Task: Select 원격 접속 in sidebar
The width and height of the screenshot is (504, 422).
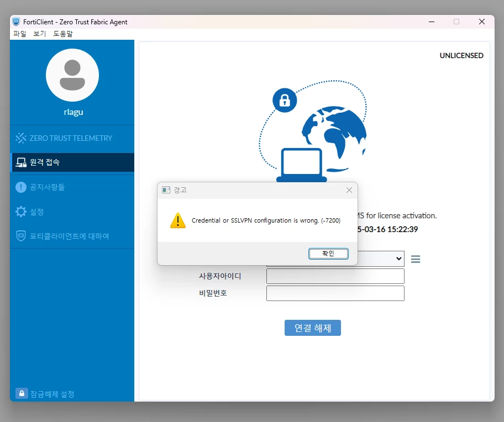Action: 72,162
